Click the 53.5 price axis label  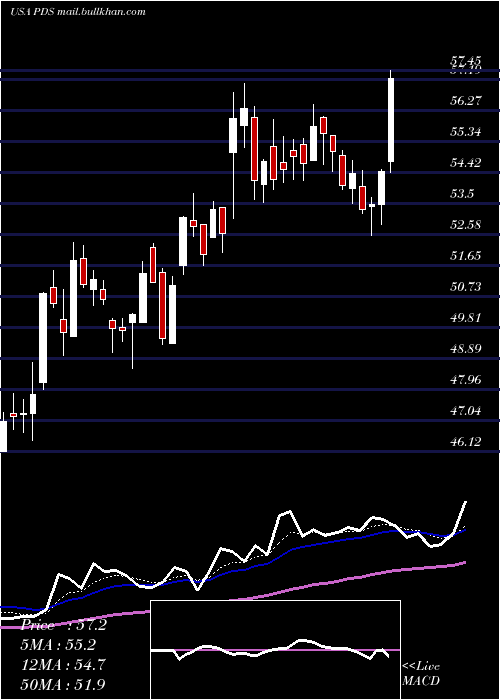462,194
